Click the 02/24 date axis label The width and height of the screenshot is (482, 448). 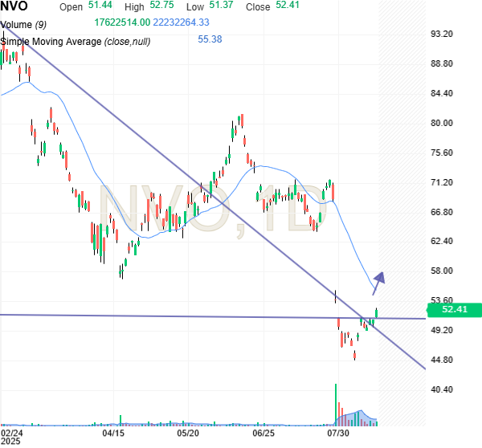pos(12,432)
